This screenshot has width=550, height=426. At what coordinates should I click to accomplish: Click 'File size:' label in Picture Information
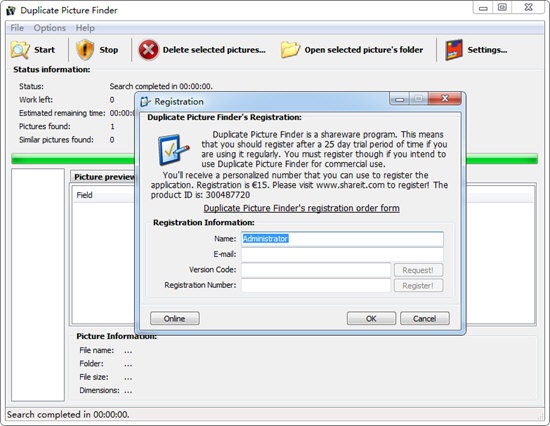[94, 377]
